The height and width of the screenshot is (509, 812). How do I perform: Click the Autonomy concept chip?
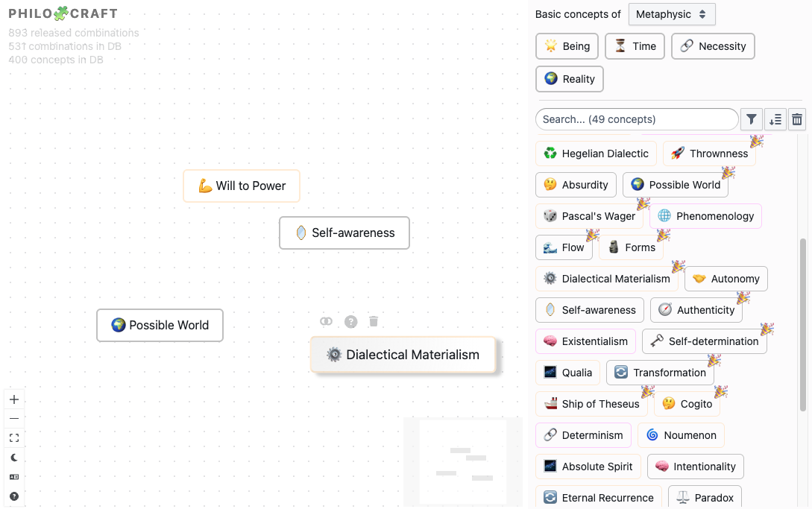tap(726, 279)
